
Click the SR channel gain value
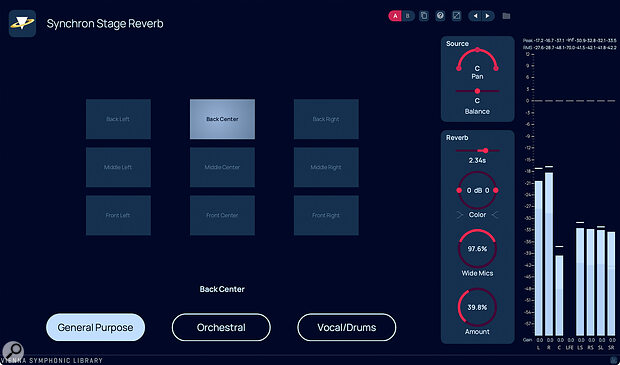tap(611, 340)
